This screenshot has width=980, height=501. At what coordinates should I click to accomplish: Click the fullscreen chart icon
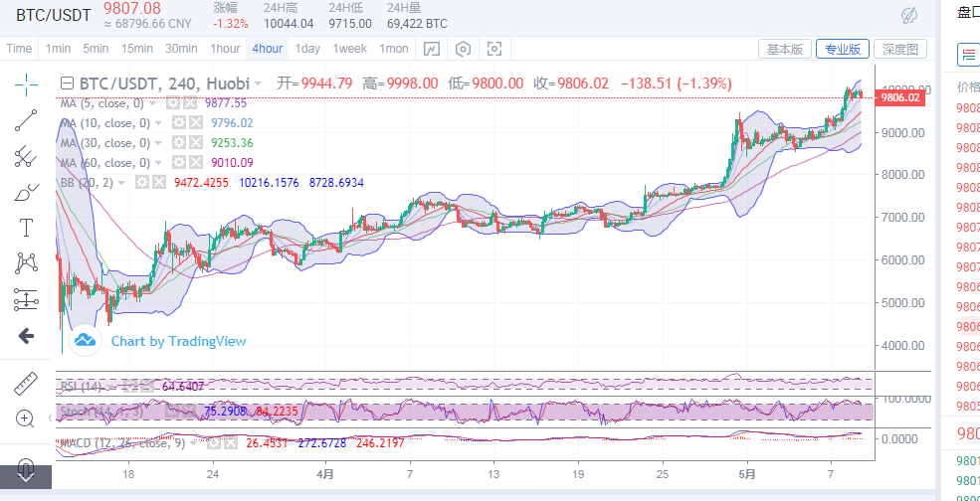click(494, 49)
